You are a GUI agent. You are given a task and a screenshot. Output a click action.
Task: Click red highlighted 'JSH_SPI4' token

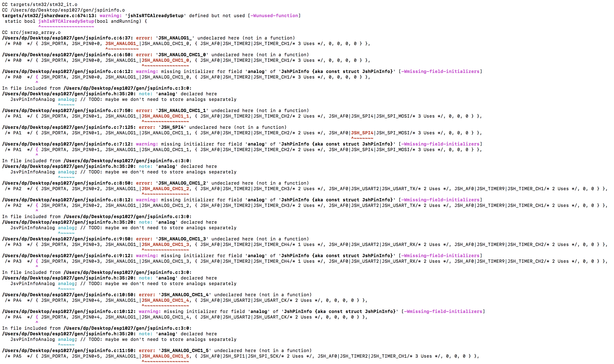coord(362,133)
